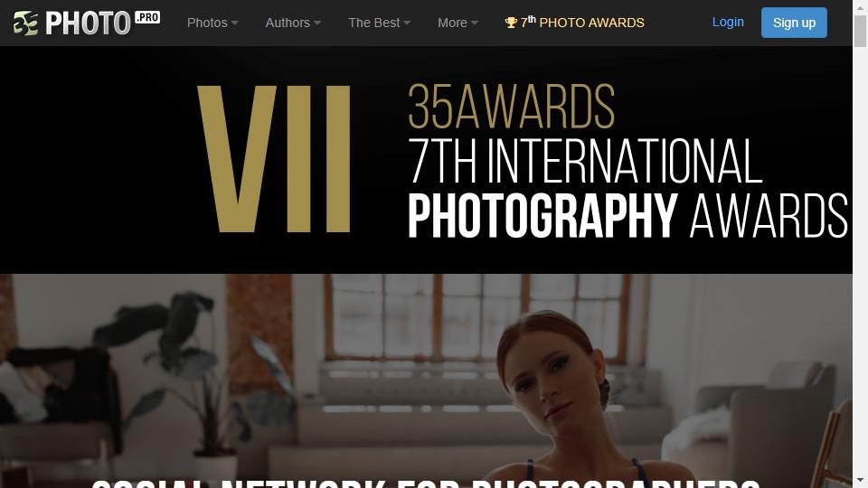
Task: Open the 7th PHOTO AWARDS link
Action: (575, 22)
